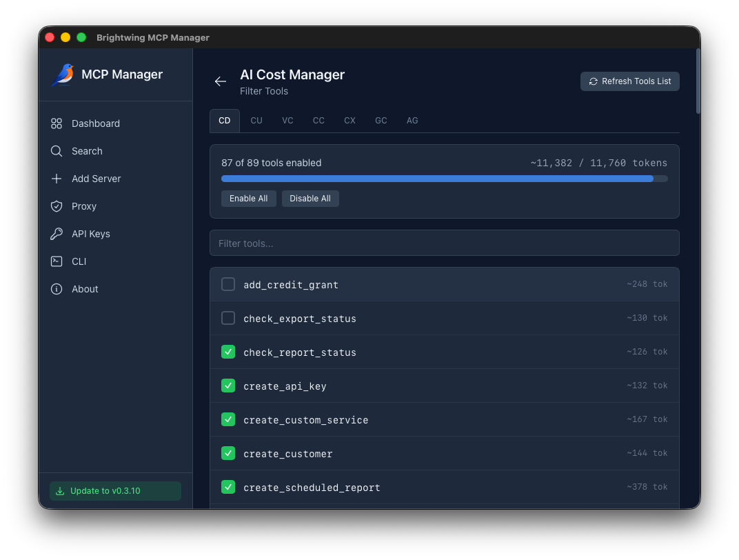The height and width of the screenshot is (560, 739).
Task: Click the token usage progress bar
Action: point(444,178)
